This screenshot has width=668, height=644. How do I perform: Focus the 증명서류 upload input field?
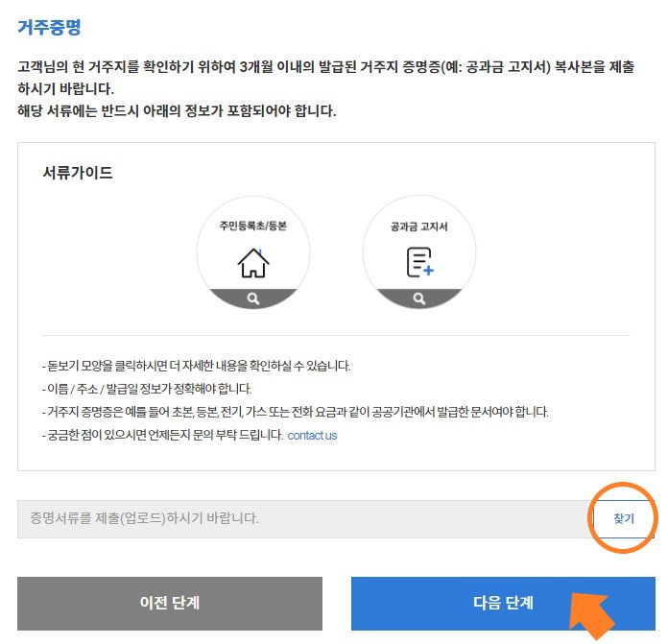coord(304,519)
